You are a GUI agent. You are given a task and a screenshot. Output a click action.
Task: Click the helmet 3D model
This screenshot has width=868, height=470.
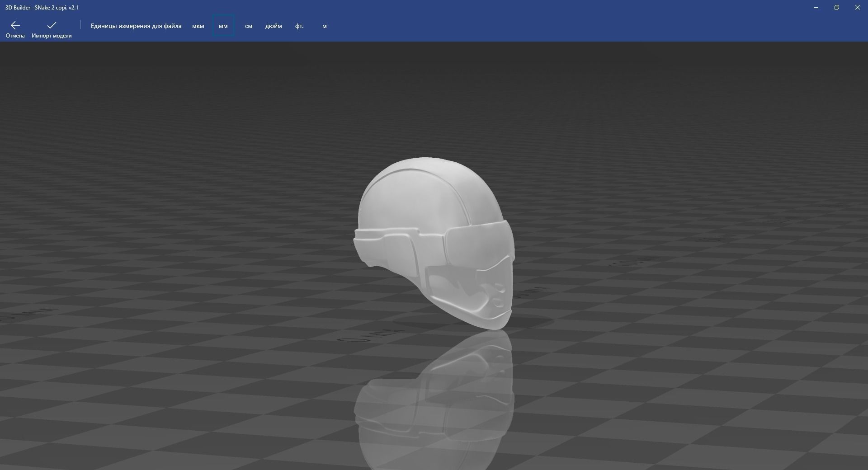(434, 243)
